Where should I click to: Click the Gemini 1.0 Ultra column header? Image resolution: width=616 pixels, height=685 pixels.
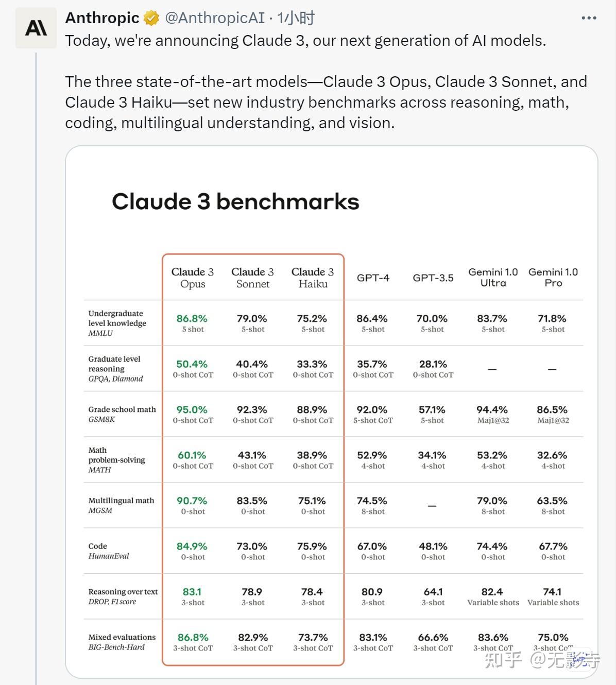tap(493, 278)
